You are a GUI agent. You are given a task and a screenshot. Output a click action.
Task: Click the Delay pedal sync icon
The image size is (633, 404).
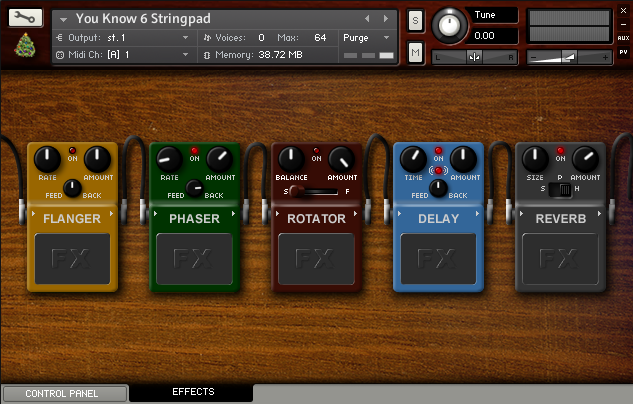(x=437, y=171)
